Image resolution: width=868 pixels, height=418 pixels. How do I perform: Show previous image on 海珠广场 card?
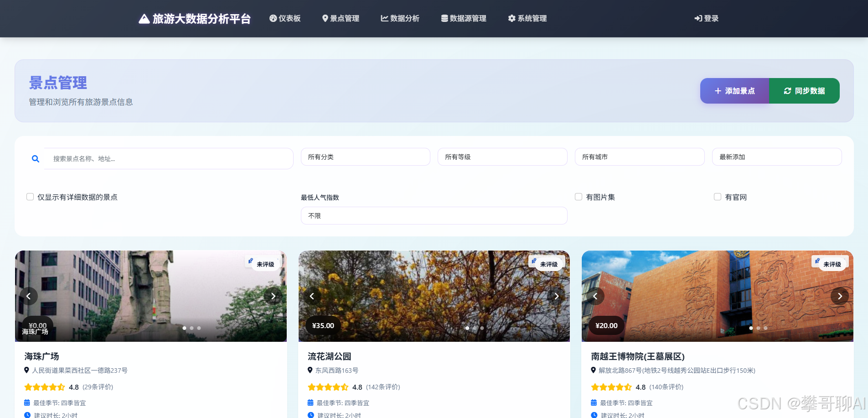point(29,296)
